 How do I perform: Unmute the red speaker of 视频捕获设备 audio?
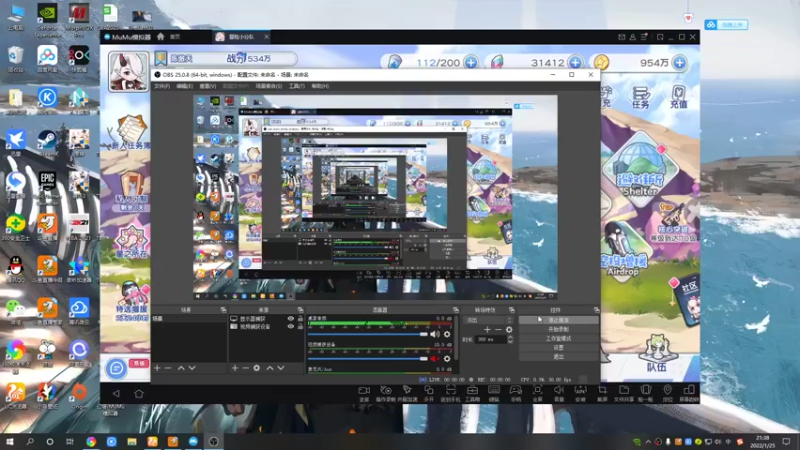point(434,359)
